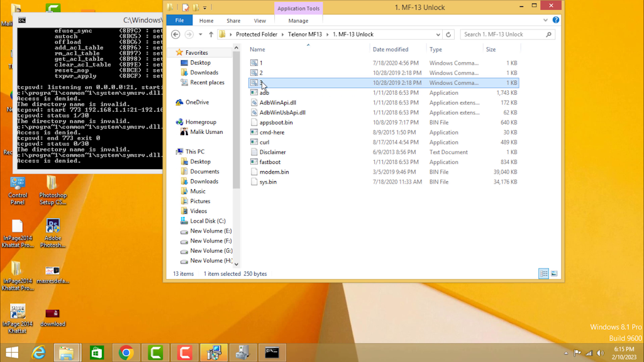Open Windows Store from taskbar

[x=97, y=353]
